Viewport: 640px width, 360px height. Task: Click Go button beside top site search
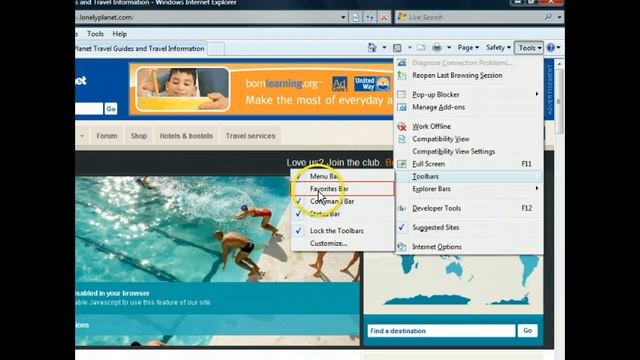111,109
